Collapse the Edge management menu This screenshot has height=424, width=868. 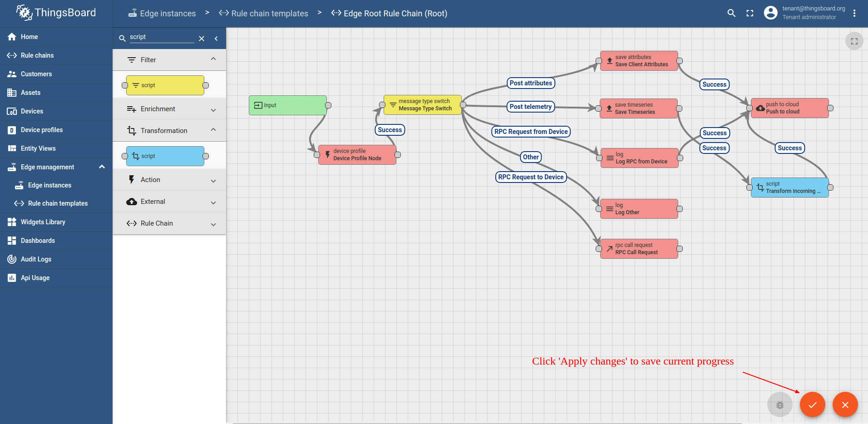pyautogui.click(x=56, y=167)
